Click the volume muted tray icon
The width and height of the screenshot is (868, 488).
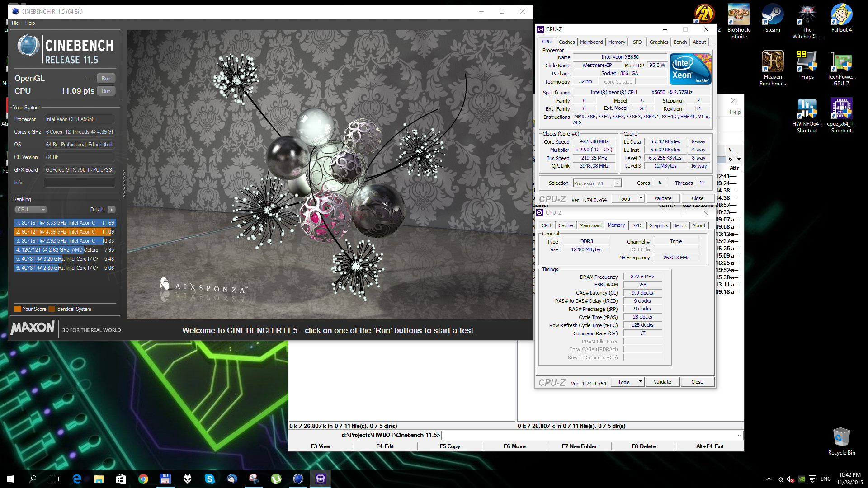(x=791, y=479)
